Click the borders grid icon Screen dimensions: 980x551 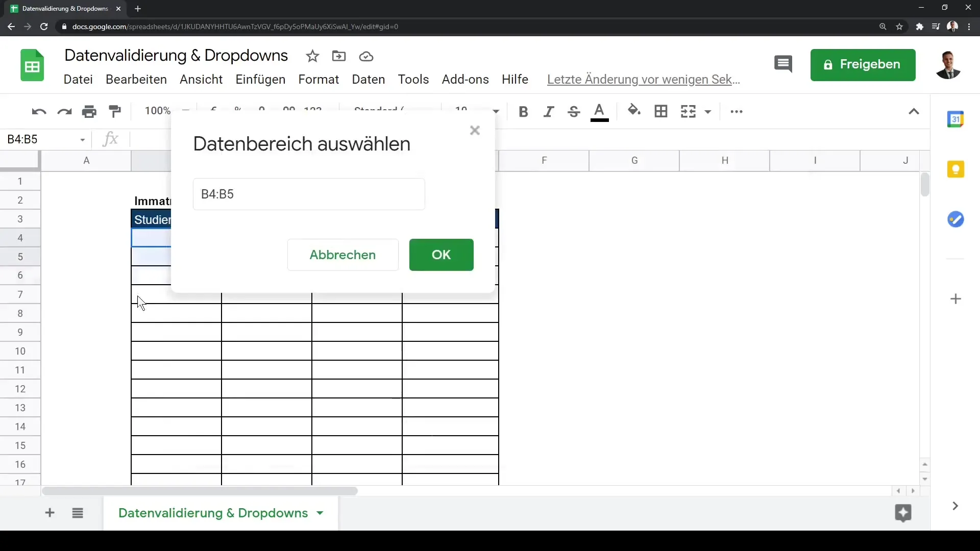661,111
